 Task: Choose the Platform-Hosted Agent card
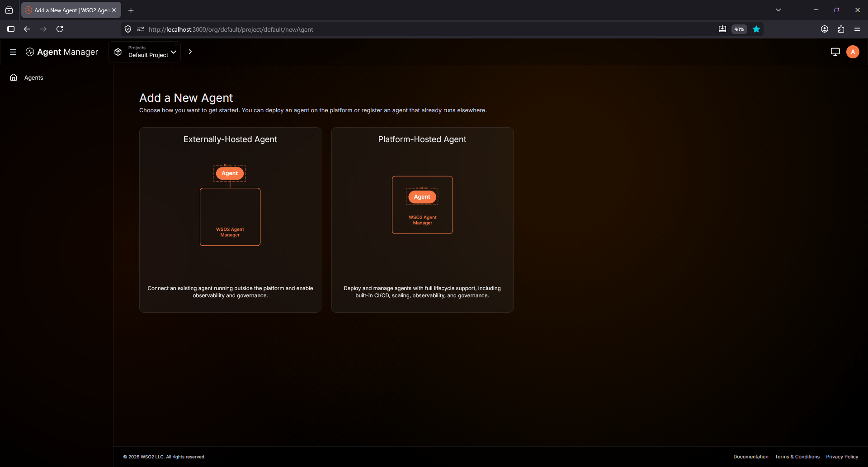click(422, 220)
